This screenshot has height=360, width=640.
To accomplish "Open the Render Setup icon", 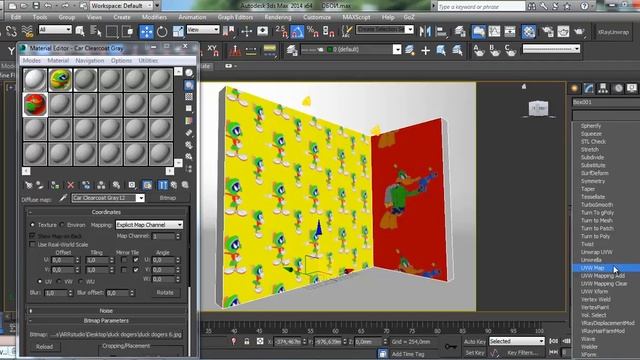I will click(547, 32).
